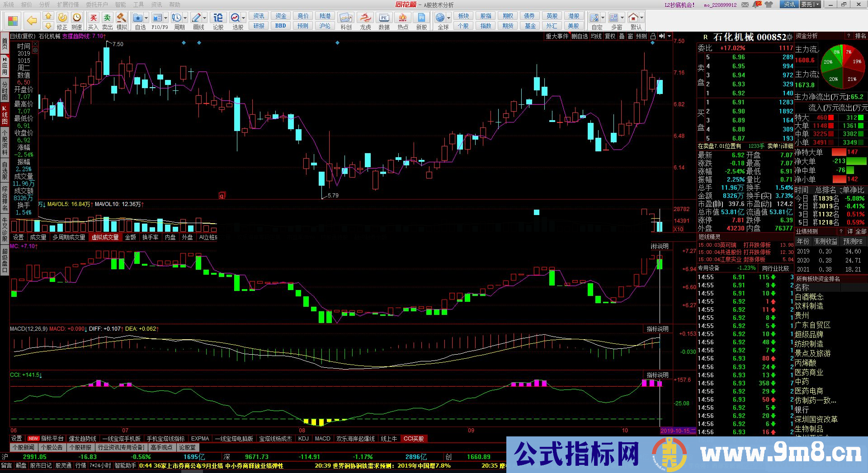Click the MC 指标说明 indicator explanation label
868x473 pixels.
pos(660,246)
